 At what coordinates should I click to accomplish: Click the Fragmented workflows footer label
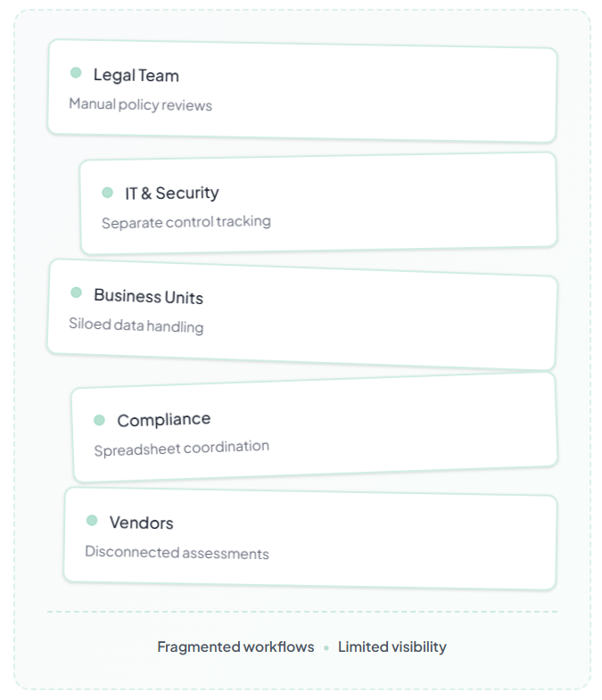pos(235,647)
